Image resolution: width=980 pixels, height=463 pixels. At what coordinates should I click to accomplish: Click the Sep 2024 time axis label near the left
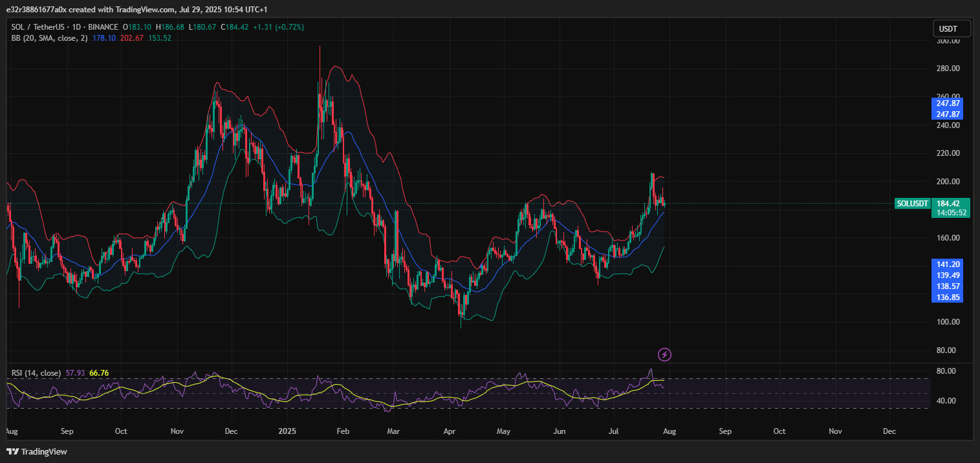click(x=67, y=431)
